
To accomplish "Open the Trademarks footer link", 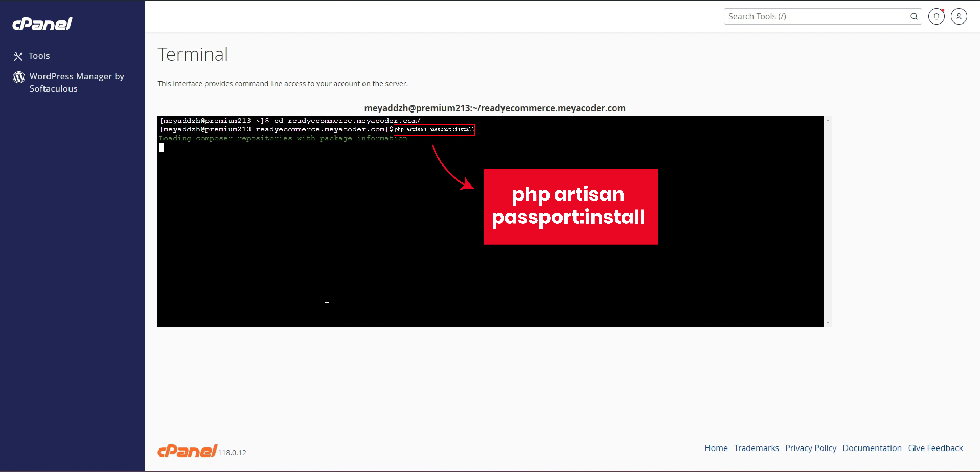I will point(756,448).
